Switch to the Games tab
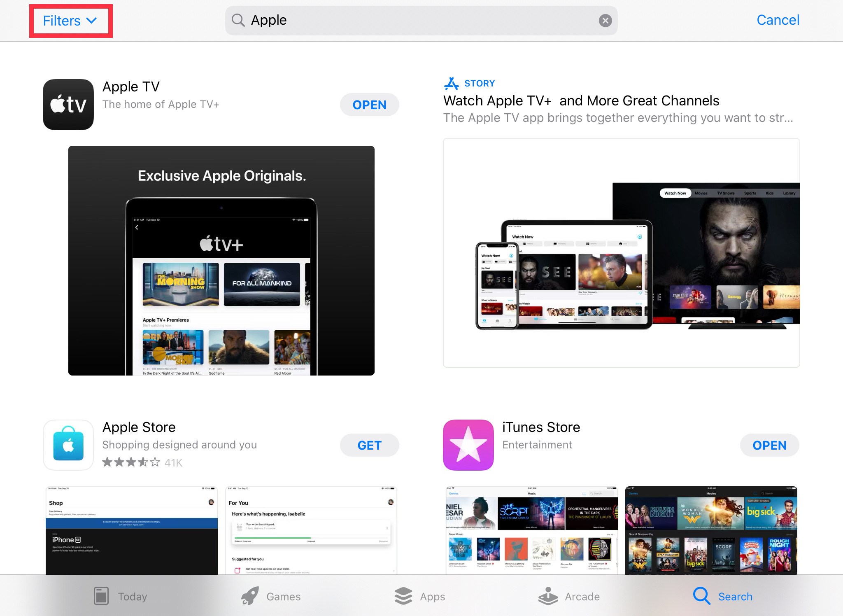 coord(271,596)
